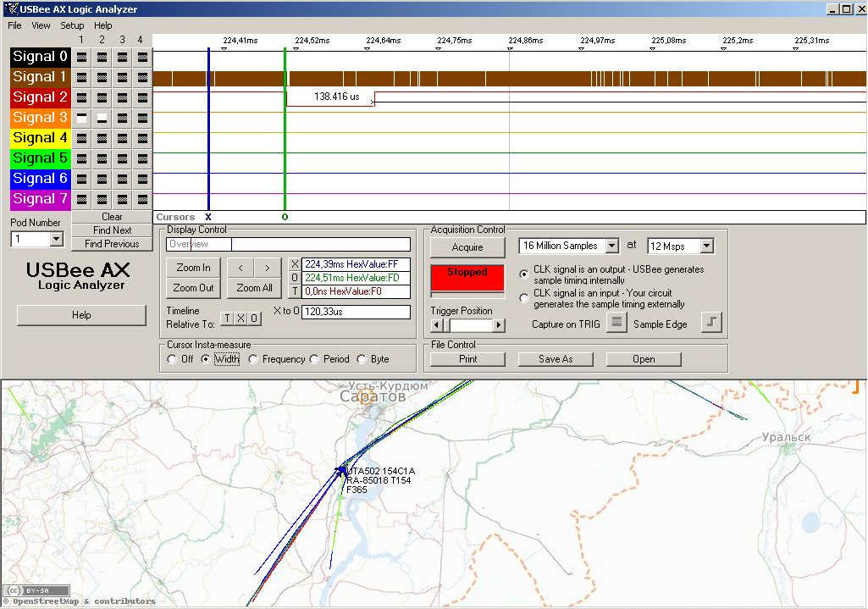Click Signal 3 trigger column 1 rising-edge icon
The image size is (868, 609).
point(81,118)
